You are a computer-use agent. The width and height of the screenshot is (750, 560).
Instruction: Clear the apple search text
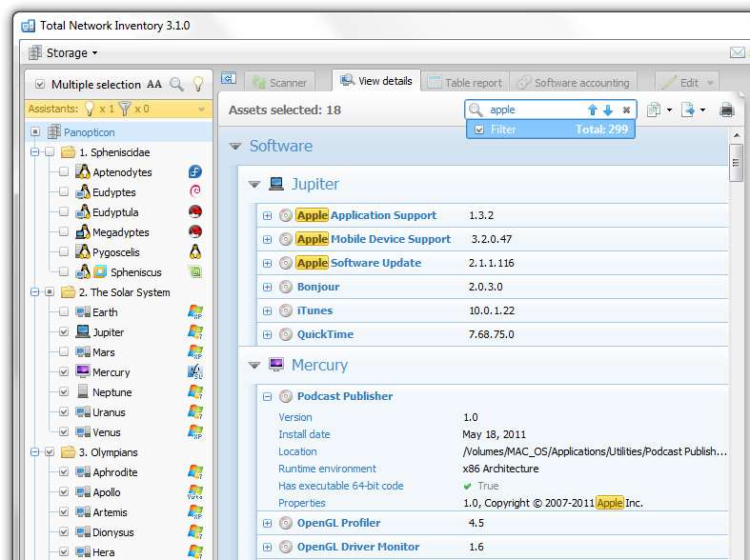626,110
